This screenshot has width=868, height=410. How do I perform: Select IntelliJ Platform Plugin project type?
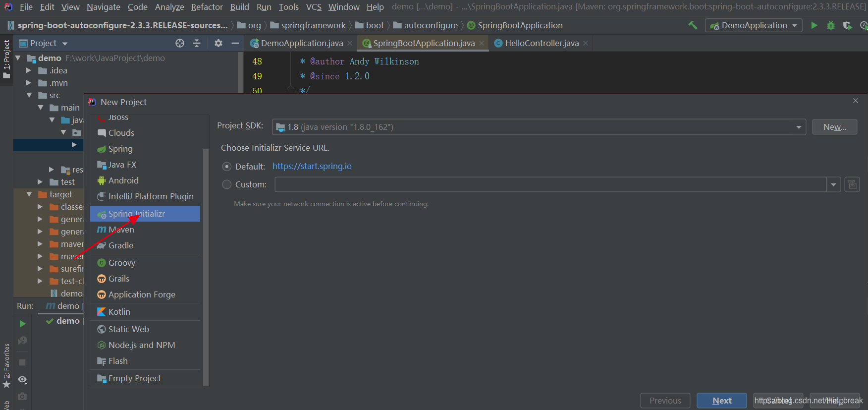pos(145,196)
